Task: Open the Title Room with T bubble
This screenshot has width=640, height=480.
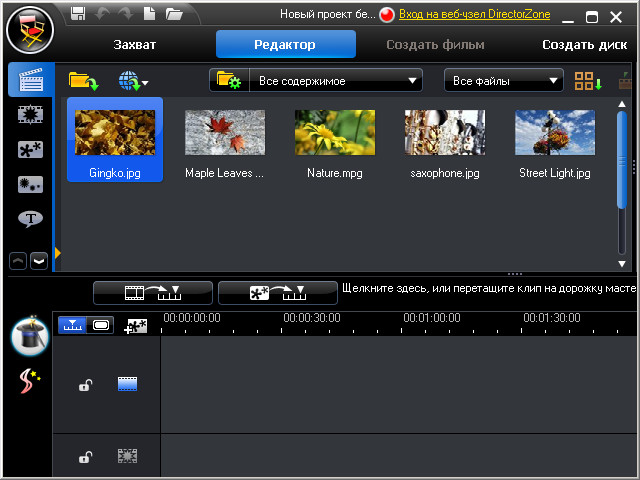Action: (x=31, y=218)
